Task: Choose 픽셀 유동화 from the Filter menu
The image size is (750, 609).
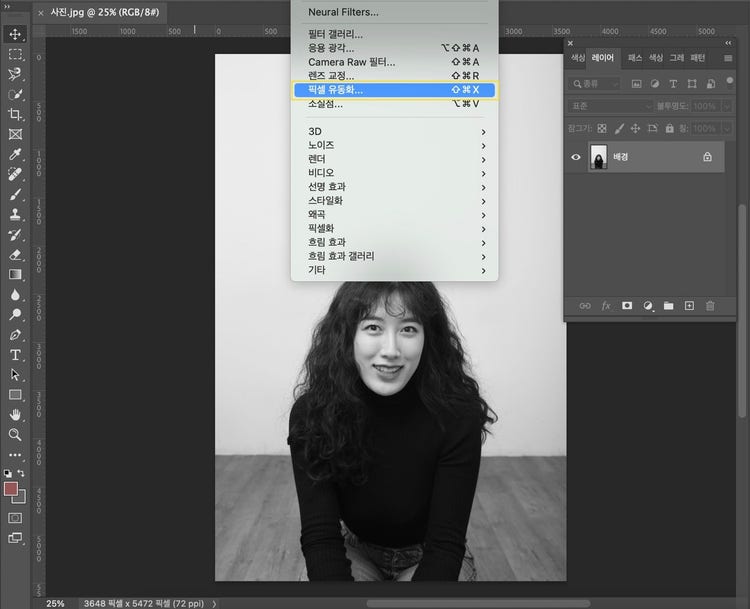Action: (395, 89)
